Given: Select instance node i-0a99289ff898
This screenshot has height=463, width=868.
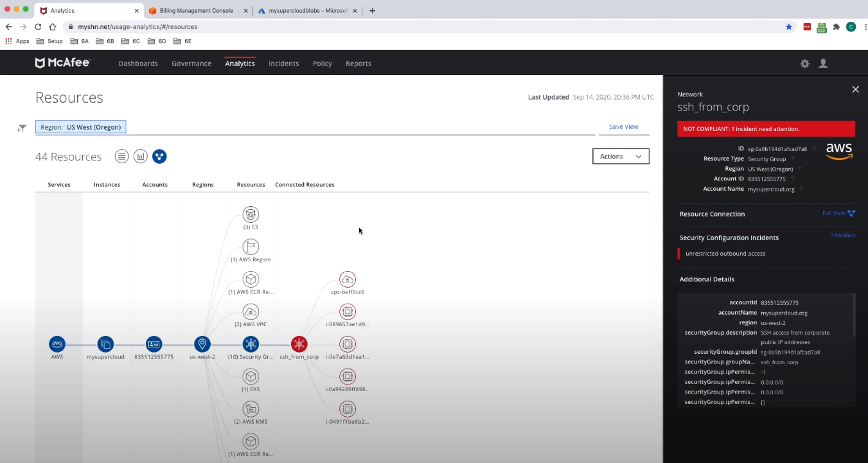Looking at the screenshot, I should [x=348, y=376].
